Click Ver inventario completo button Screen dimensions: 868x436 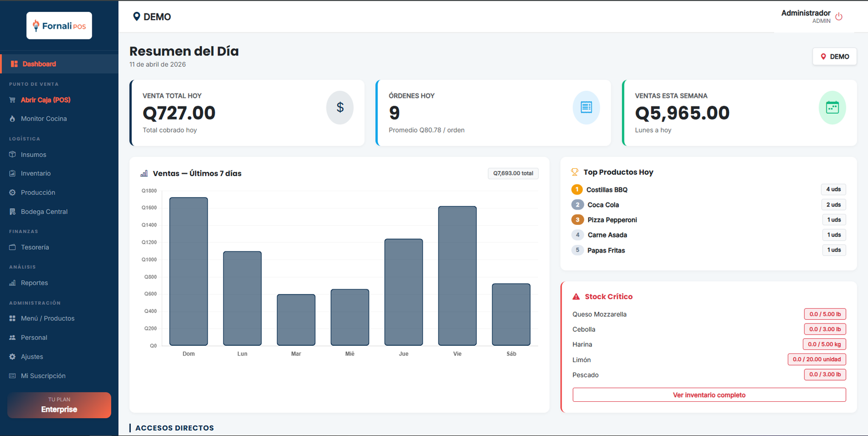tap(709, 395)
